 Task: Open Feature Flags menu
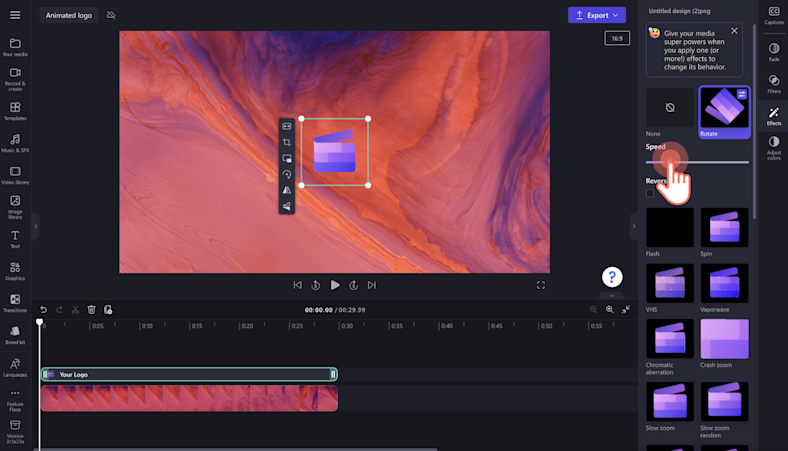tap(15, 400)
